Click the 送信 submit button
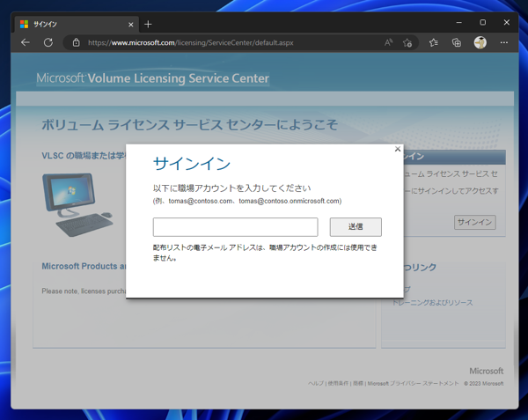The image size is (528, 420). (356, 227)
